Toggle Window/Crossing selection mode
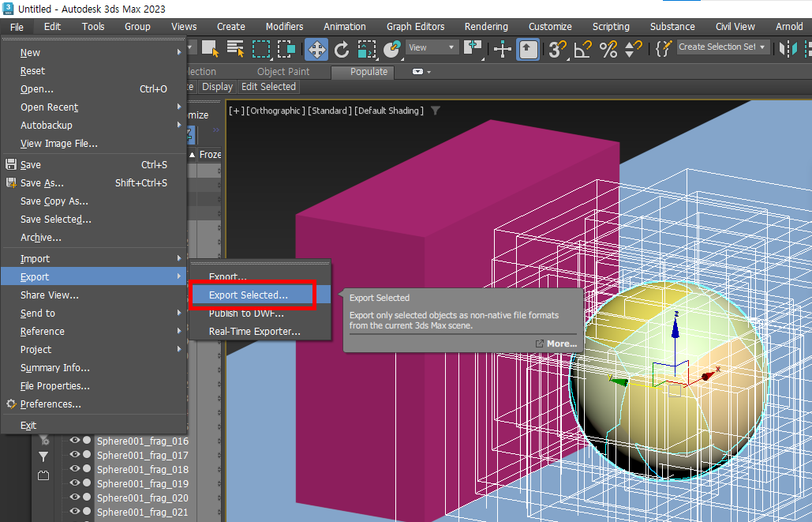 coord(286,49)
